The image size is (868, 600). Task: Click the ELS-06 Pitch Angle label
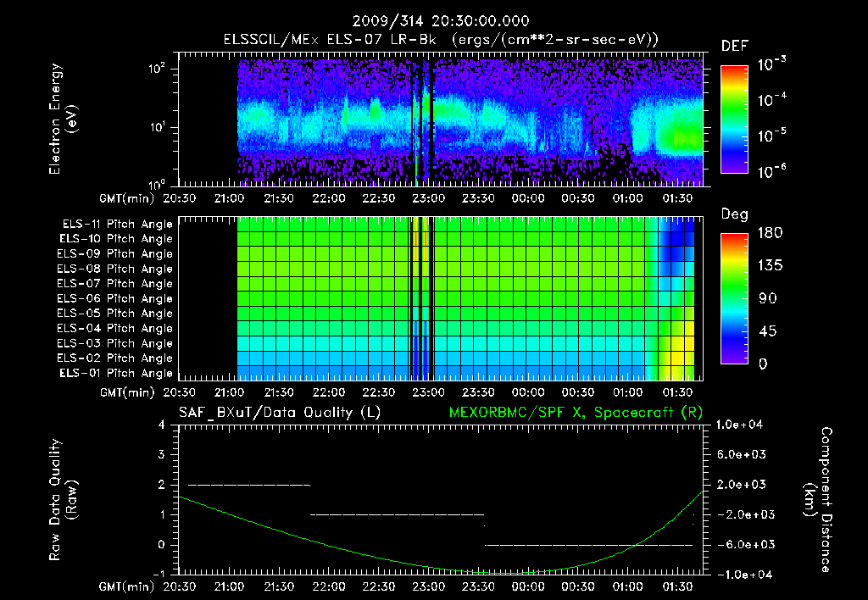coord(114,299)
